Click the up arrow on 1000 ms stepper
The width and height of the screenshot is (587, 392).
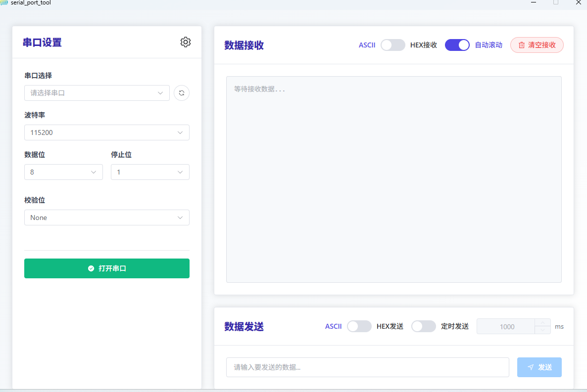[x=542, y=322]
